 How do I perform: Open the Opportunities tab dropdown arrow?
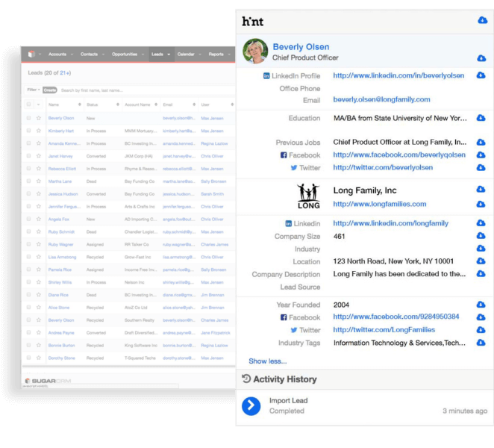coord(143,55)
